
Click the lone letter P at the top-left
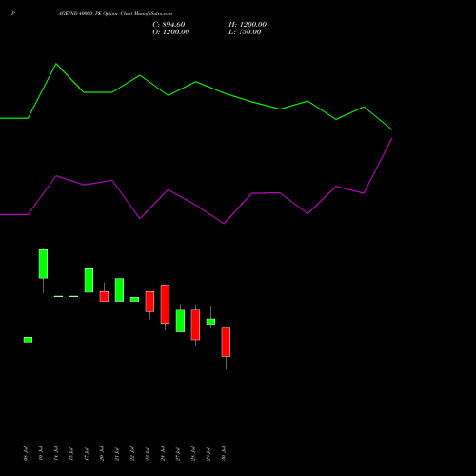point(13,13)
